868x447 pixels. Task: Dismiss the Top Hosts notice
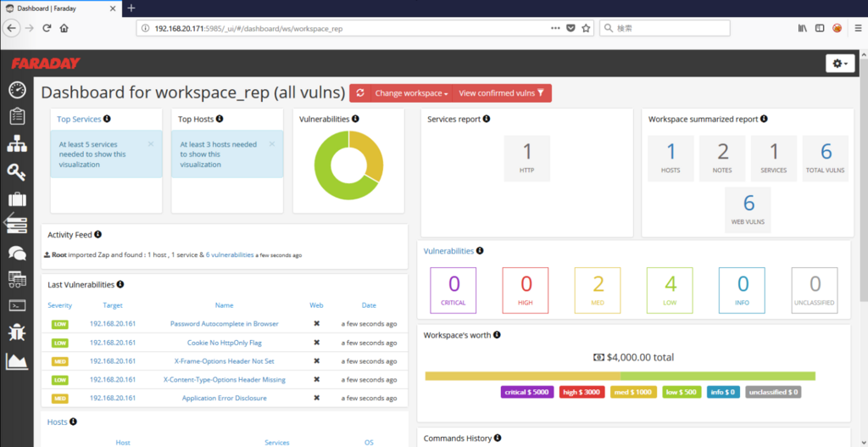(272, 144)
